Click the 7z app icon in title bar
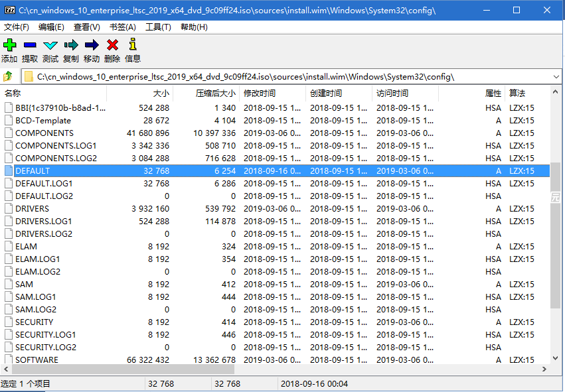Screen dimensions: 565x392 pyautogui.click(x=10, y=10)
